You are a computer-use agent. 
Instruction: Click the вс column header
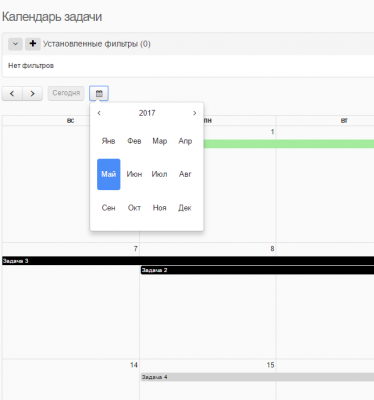click(x=70, y=121)
